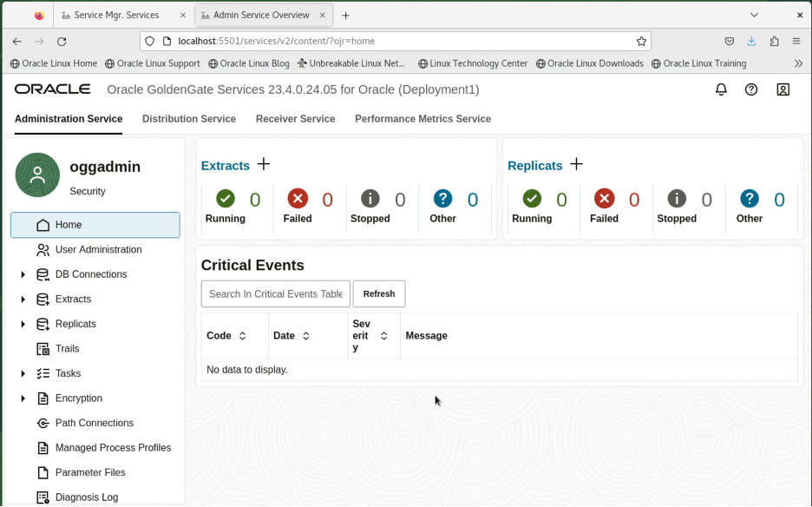The height and width of the screenshot is (507, 812).
Task: Click the Refresh button in Critical Events
Action: [x=379, y=294]
